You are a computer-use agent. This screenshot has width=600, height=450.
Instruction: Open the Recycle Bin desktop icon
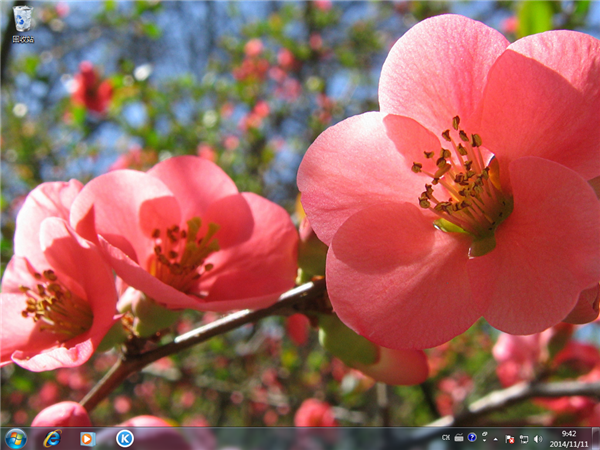(x=22, y=18)
